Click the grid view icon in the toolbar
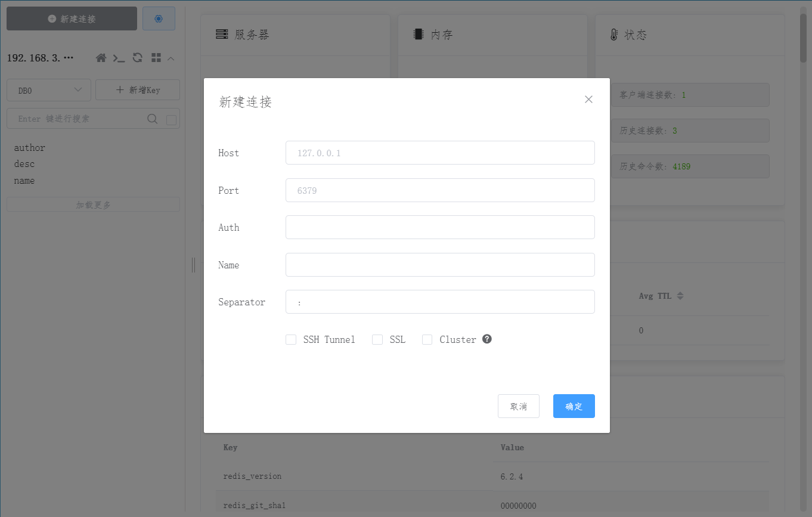Viewport: 812px width, 517px height. point(156,57)
